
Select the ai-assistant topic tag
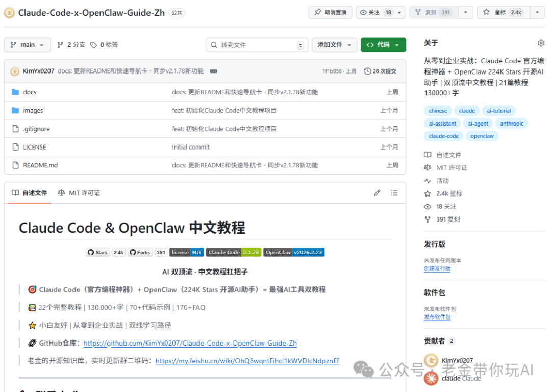(442, 124)
